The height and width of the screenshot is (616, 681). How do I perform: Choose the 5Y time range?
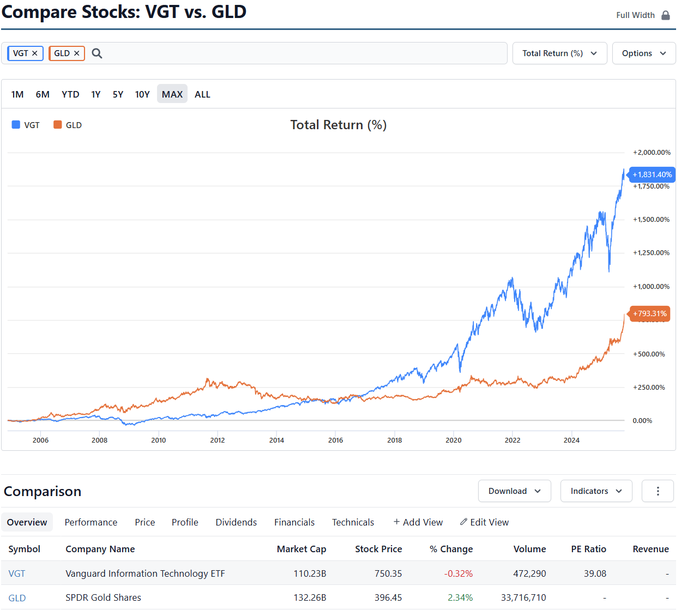tap(118, 94)
